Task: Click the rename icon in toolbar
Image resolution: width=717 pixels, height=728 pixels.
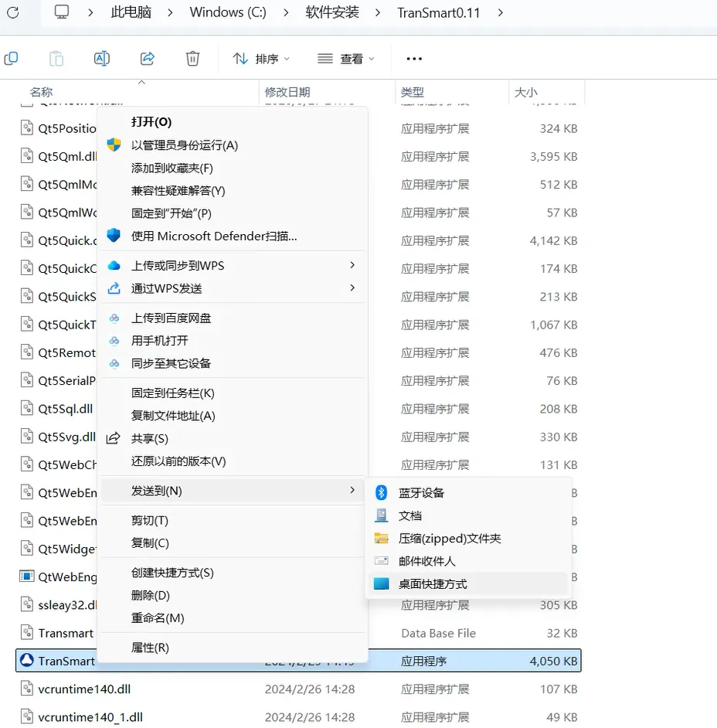Action: [x=102, y=59]
